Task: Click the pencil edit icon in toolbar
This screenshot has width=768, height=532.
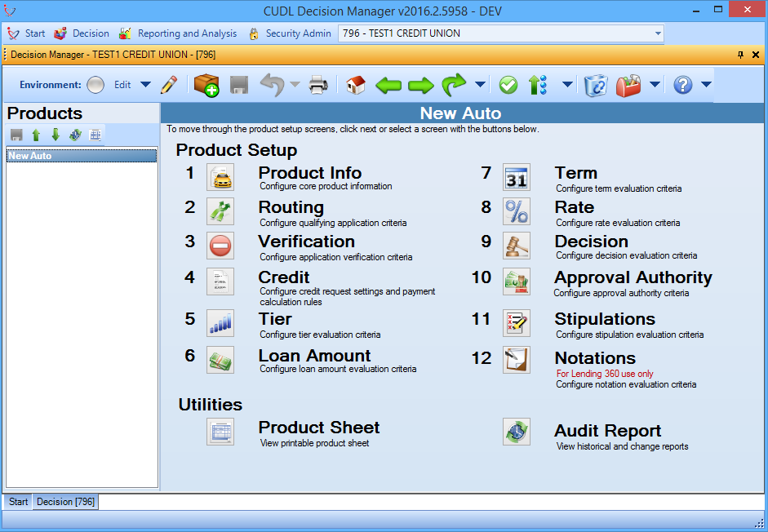Action: 168,85
